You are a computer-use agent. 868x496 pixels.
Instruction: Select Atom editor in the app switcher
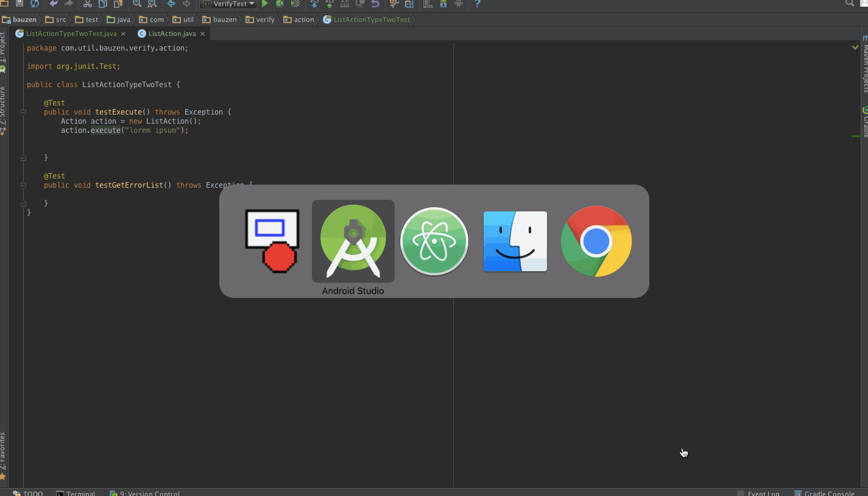[x=434, y=241]
